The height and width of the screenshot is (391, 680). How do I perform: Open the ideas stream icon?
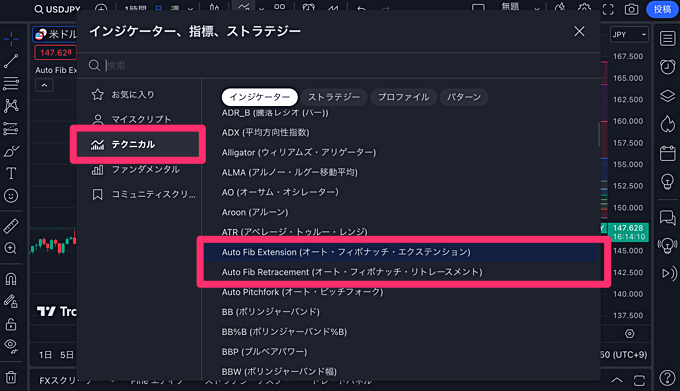point(667,245)
